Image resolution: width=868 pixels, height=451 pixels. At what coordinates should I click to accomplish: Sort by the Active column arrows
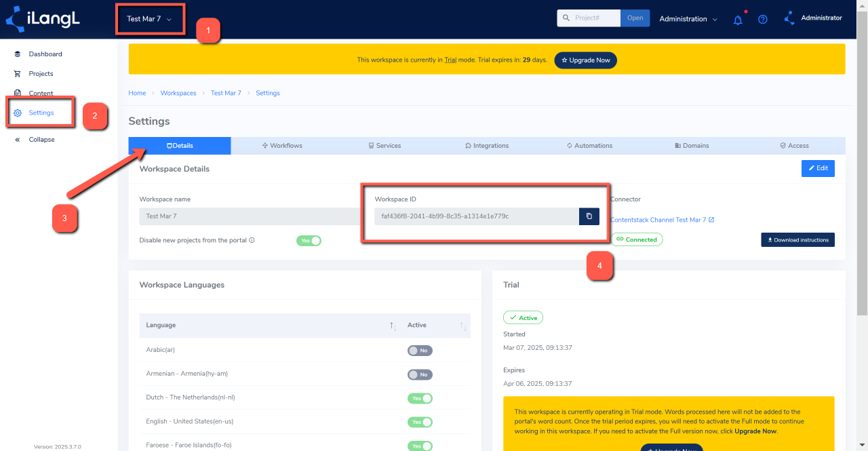464,326
